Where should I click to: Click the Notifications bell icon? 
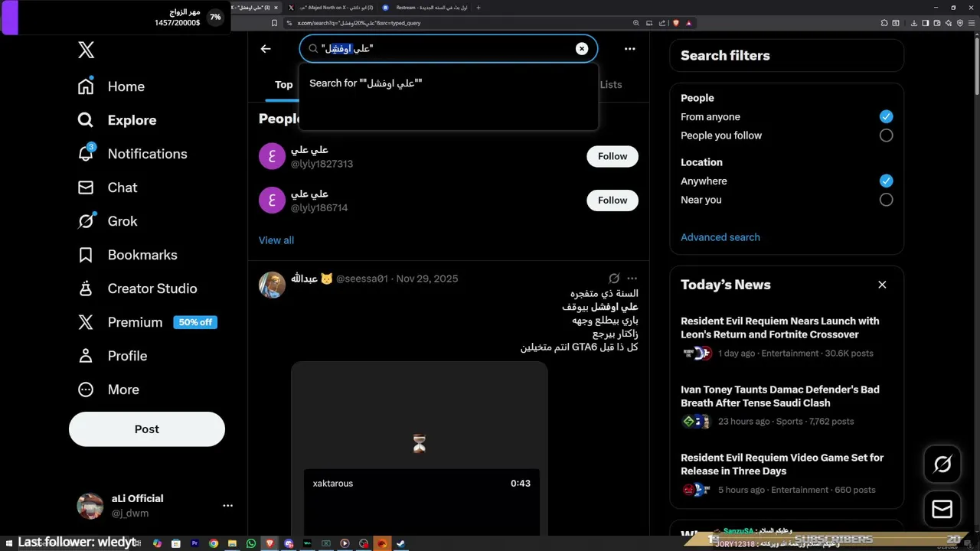click(x=86, y=154)
